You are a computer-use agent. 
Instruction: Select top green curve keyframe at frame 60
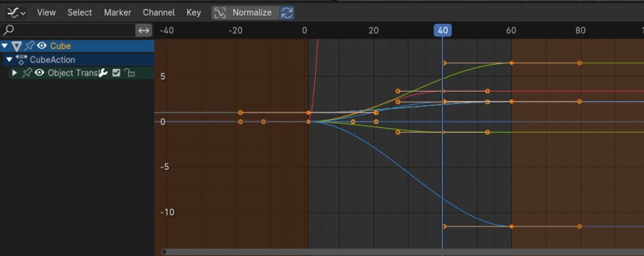tap(511, 63)
